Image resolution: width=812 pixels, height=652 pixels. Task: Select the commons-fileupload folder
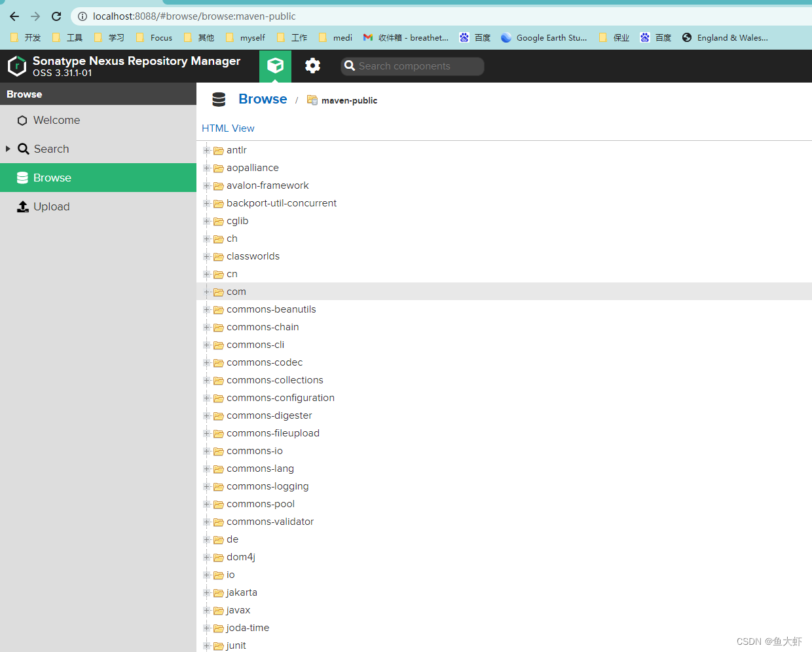(273, 433)
